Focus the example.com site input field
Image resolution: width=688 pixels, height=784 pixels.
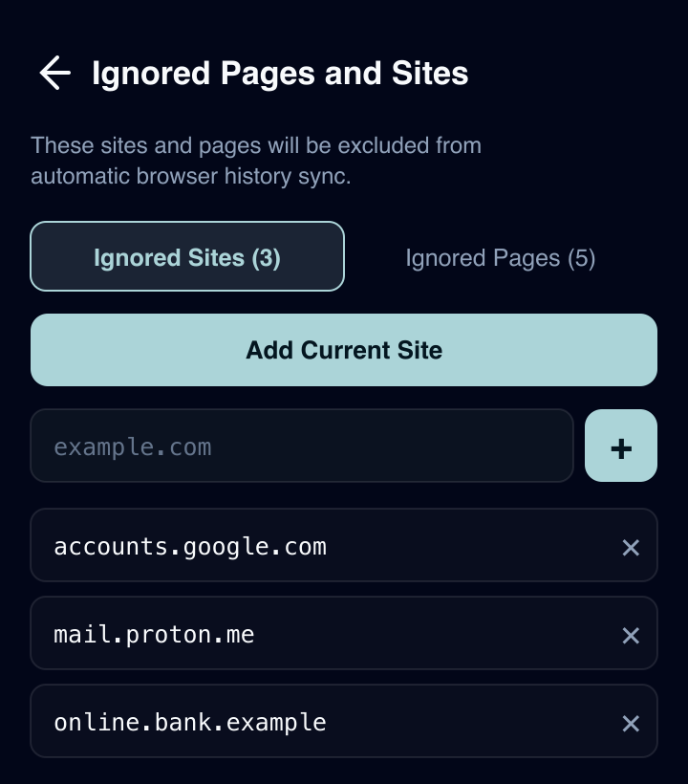pyautogui.click(x=302, y=446)
